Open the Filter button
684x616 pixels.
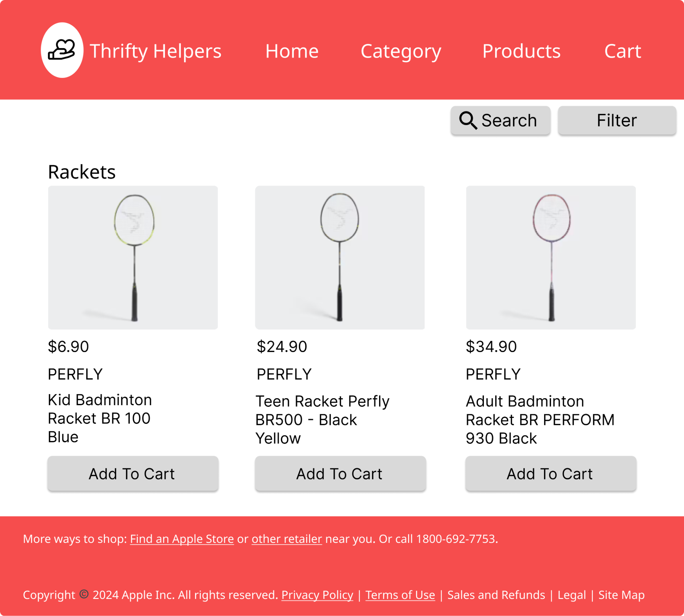click(x=617, y=121)
